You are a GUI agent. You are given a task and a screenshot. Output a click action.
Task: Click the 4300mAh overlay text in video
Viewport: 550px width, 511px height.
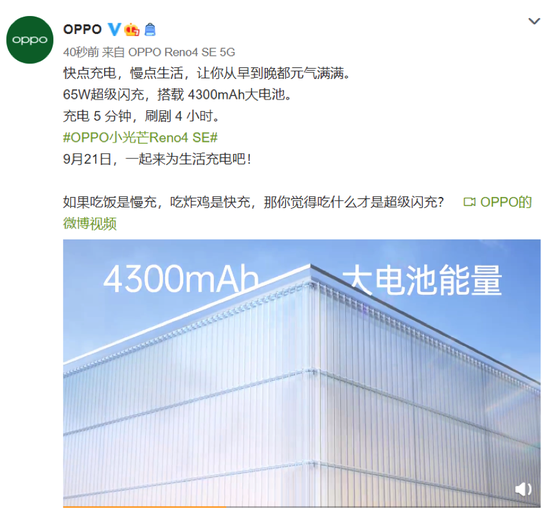click(181, 279)
